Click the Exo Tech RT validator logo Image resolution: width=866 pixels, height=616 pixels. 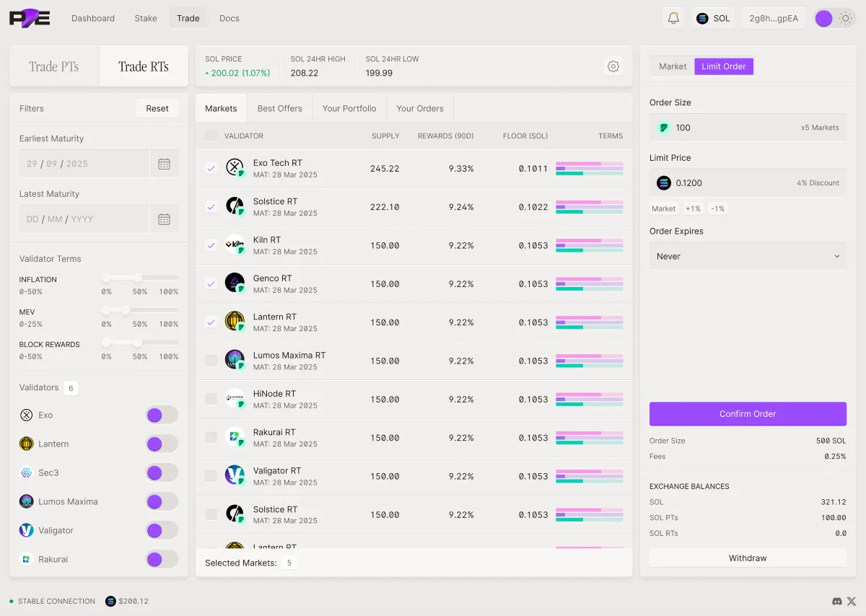pyautogui.click(x=235, y=168)
